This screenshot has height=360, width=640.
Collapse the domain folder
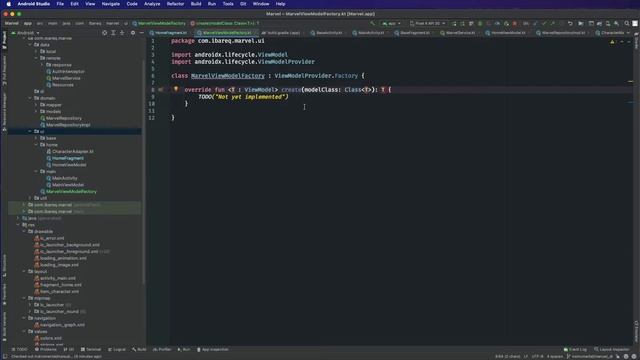[x=30, y=98]
